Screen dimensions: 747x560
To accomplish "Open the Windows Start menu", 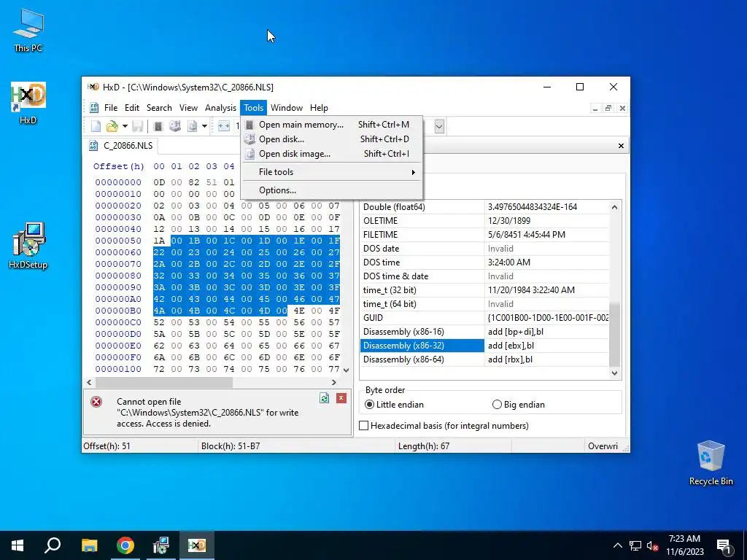I will tap(18, 545).
